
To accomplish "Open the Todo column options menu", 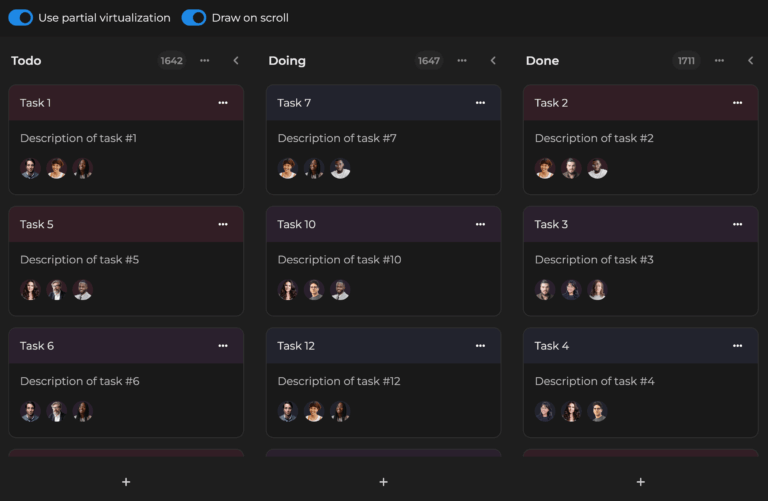I will pyautogui.click(x=205, y=61).
